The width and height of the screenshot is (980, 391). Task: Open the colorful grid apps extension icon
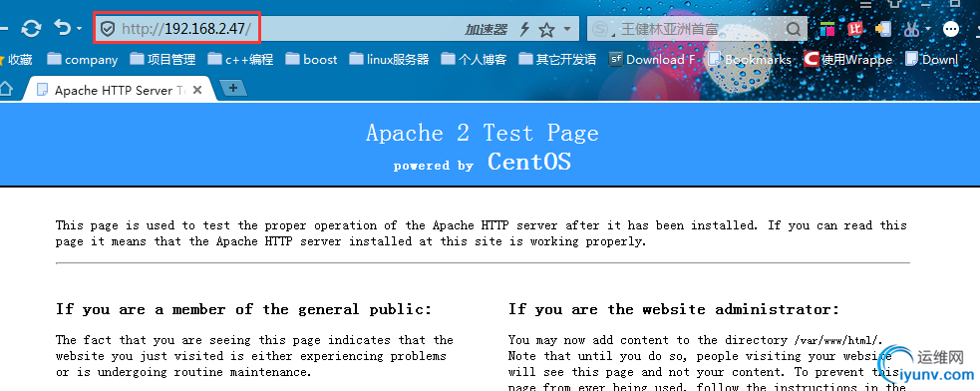(828, 29)
